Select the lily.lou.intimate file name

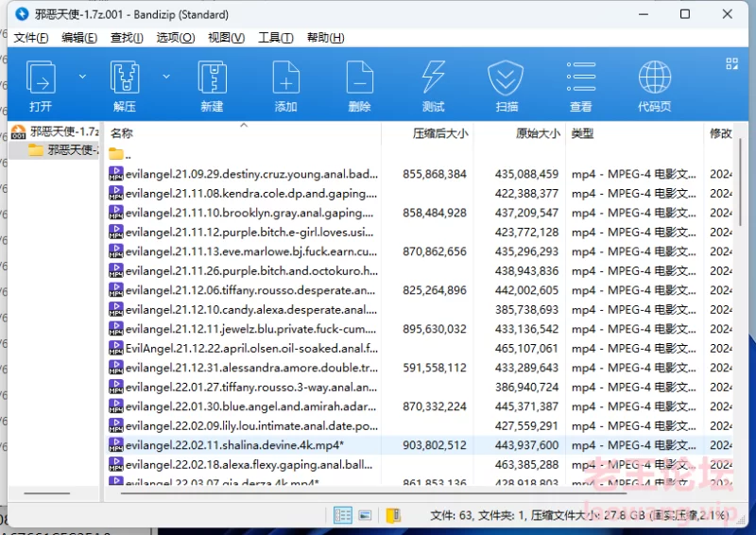coord(251,425)
